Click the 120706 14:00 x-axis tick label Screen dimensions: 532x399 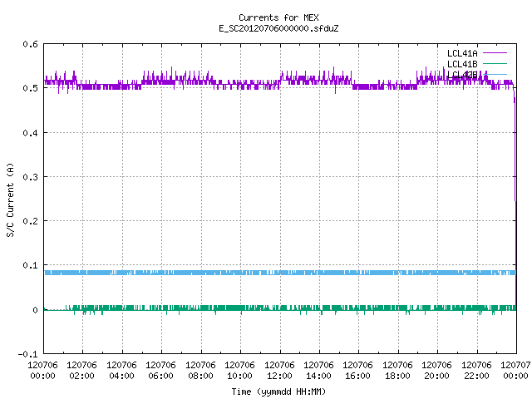[x=318, y=370]
